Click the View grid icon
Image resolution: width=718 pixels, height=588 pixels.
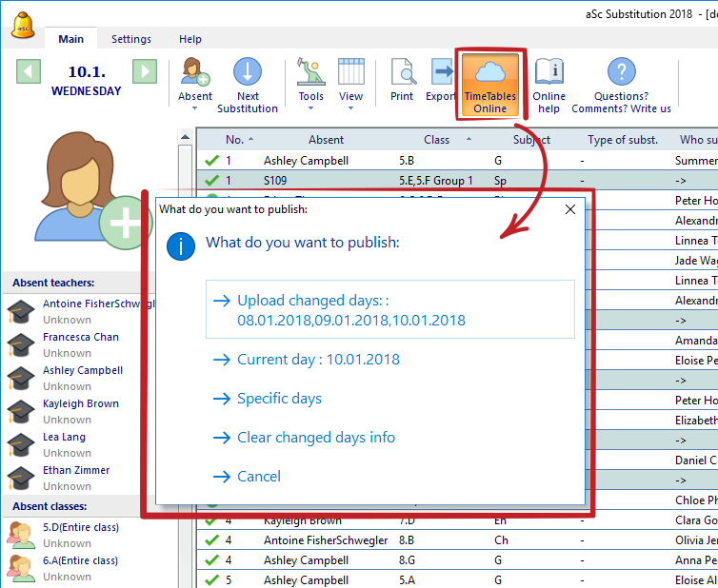tap(351, 72)
